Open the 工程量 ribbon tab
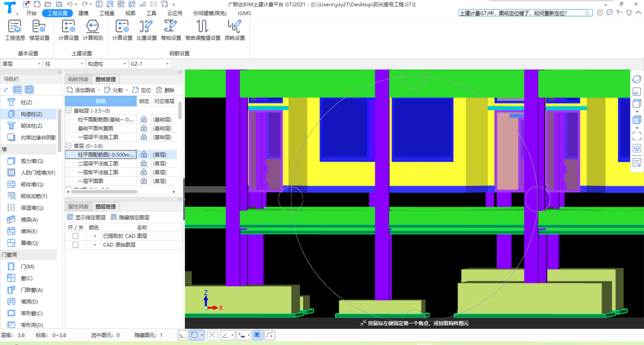 (x=107, y=13)
